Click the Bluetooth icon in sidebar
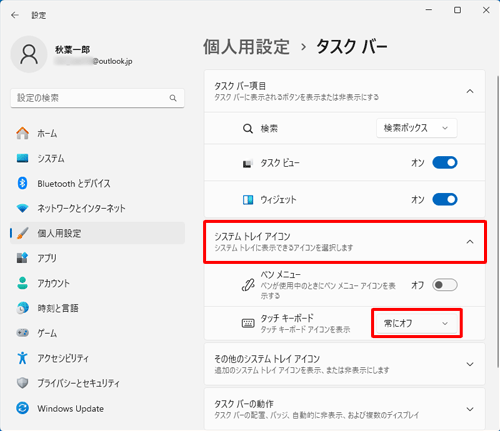 point(22,183)
